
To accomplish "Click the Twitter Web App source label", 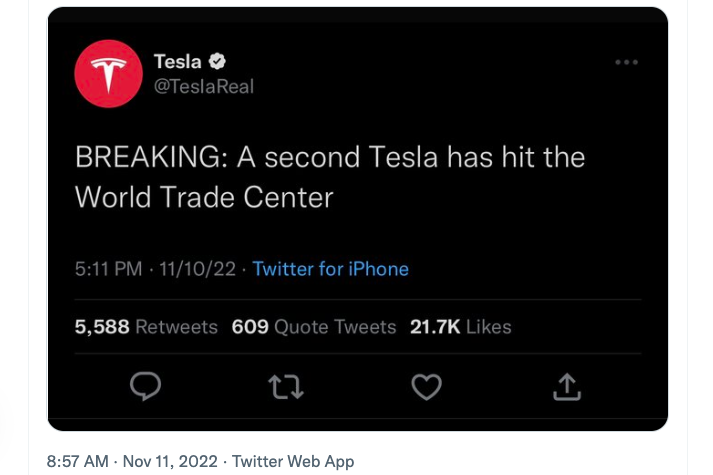I will point(293,461).
